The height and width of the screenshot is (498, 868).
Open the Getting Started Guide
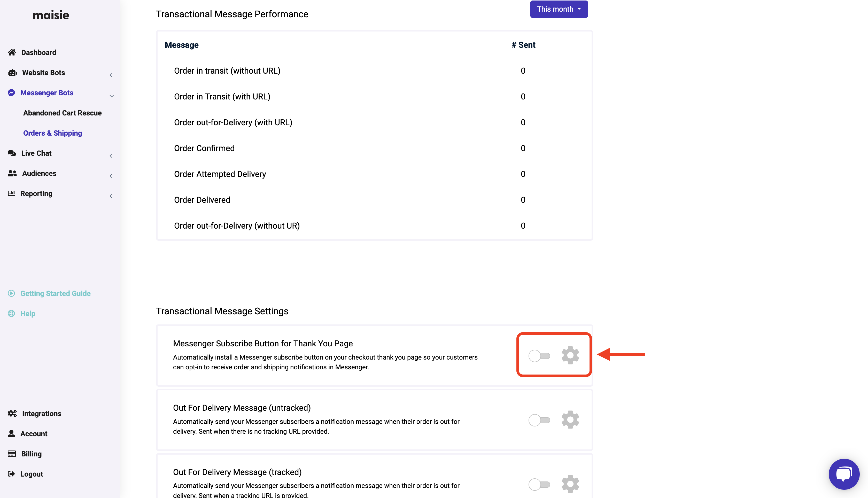point(55,293)
